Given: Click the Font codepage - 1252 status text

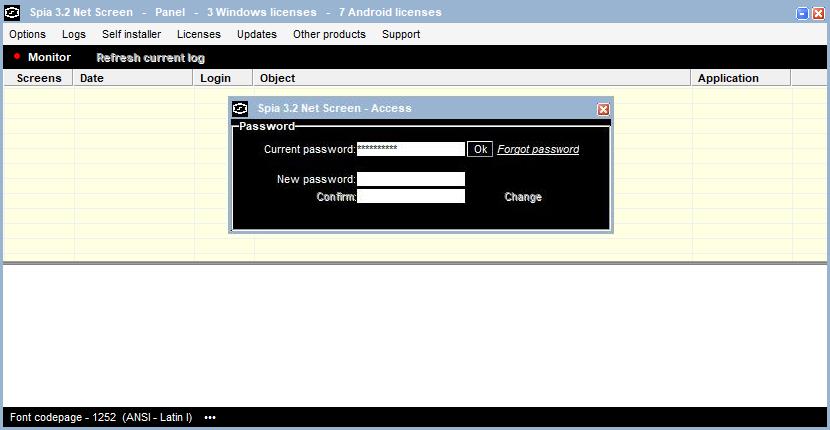Looking at the screenshot, I should tap(101, 417).
